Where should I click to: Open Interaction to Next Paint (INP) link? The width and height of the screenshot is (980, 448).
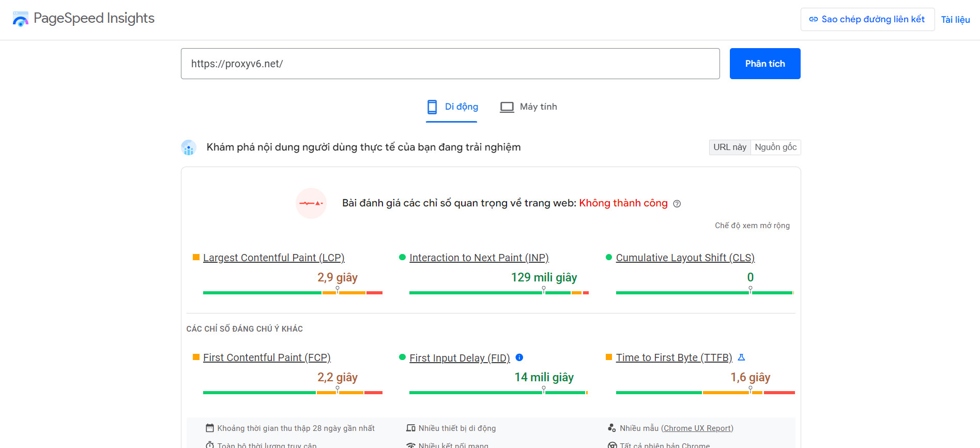point(479,258)
